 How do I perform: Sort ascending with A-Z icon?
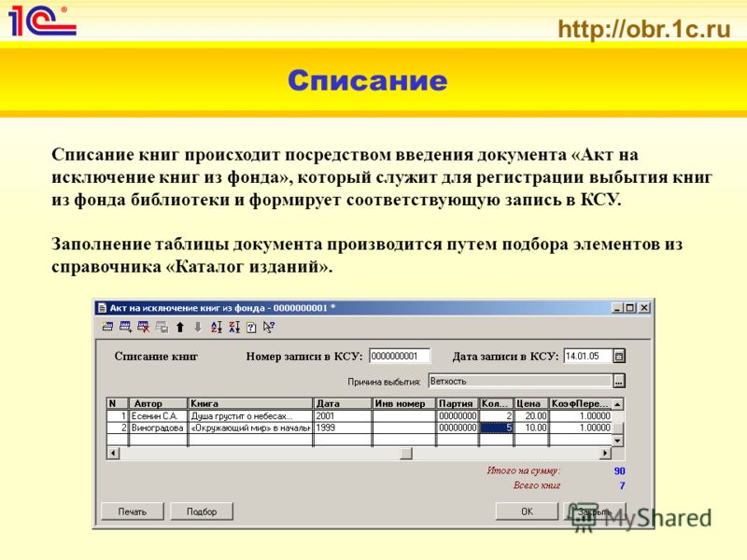pos(217,327)
